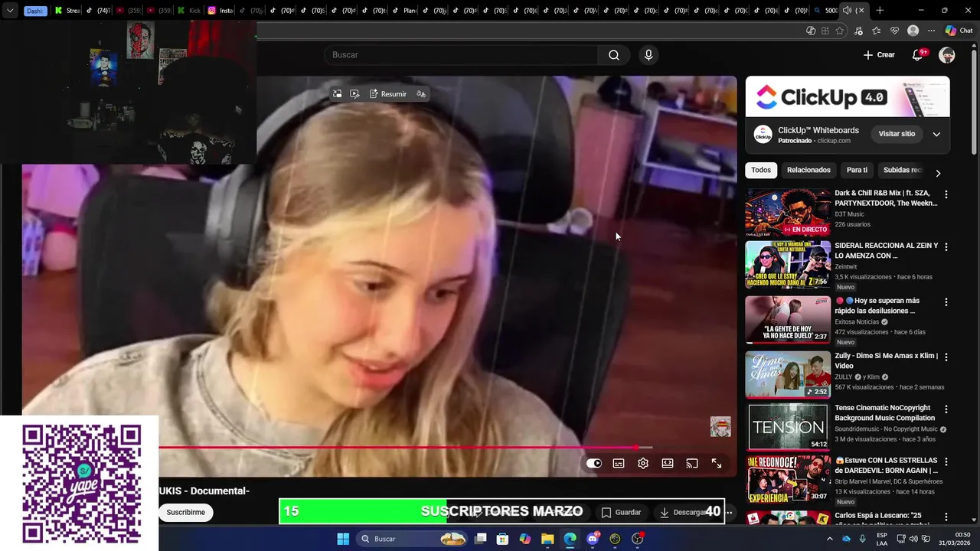Switch to the Instagram browser tab

(221, 11)
